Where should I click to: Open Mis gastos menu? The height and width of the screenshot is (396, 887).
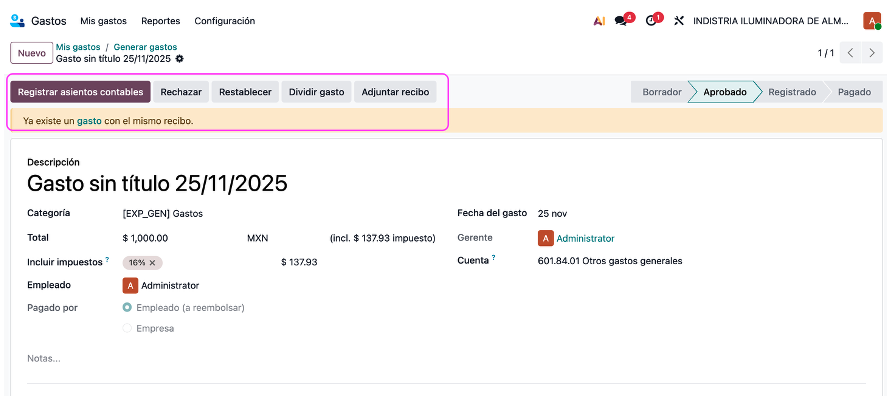click(x=104, y=21)
